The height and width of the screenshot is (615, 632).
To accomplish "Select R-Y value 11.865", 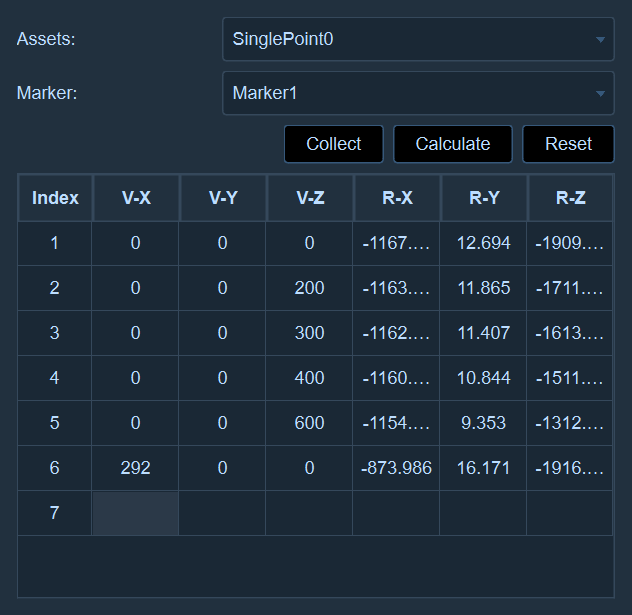I will click(483, 288).
